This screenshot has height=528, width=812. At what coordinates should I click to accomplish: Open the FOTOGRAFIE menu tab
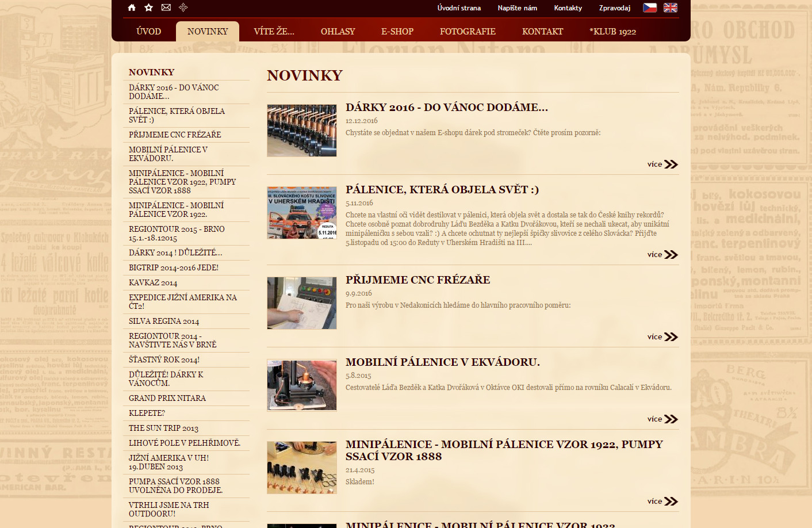(468, 32)
